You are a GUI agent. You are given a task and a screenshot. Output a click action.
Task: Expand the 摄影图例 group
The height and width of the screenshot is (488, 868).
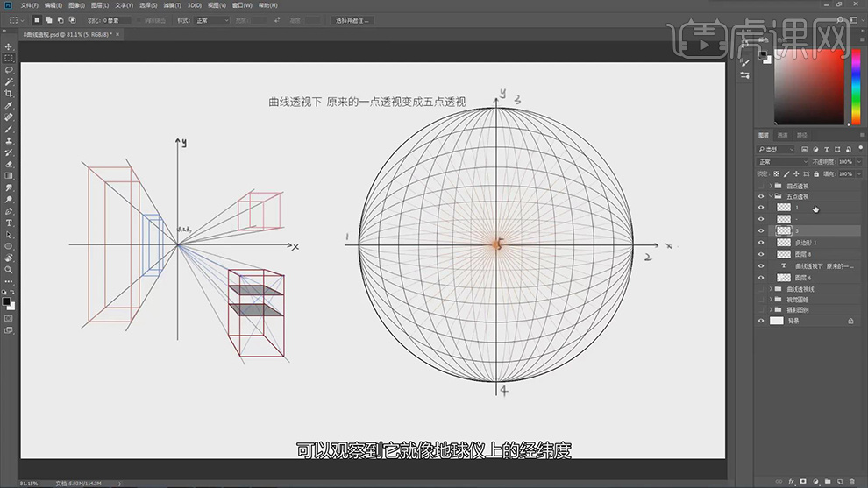click(771, 310)
